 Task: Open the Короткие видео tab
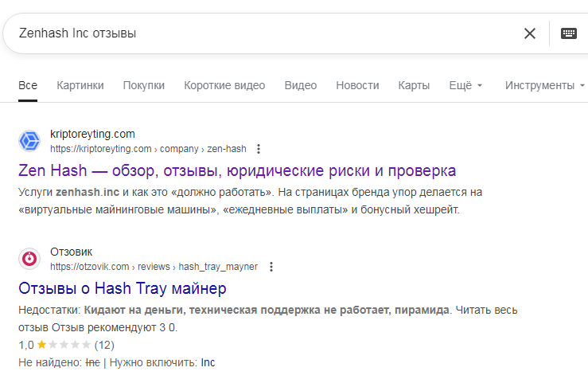click(224, 85)
